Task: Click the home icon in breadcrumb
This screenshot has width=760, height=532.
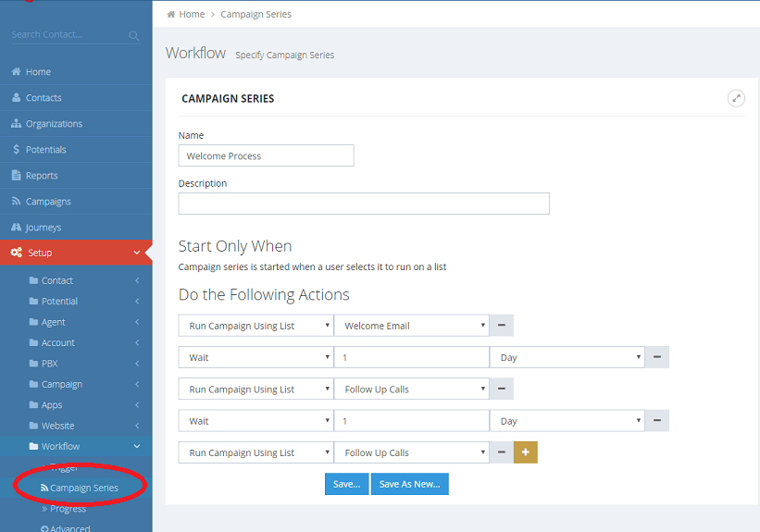Action: (171, 14)
